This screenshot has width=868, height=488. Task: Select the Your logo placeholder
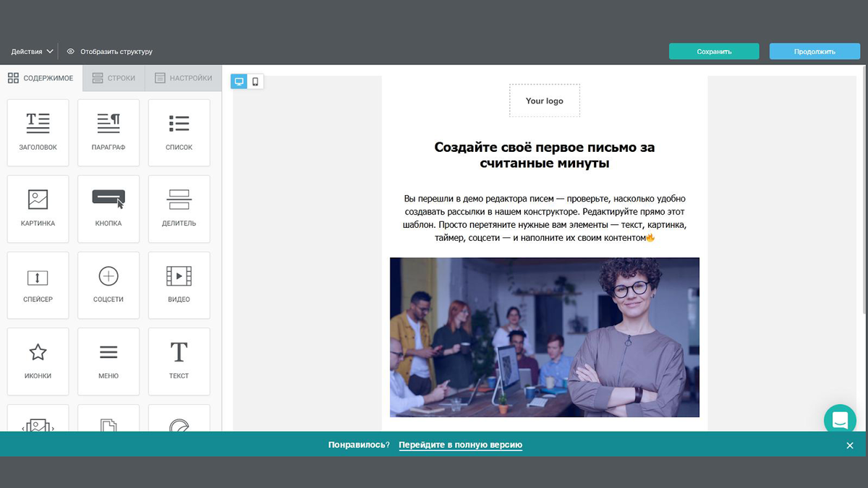click(x=545, y=100)
